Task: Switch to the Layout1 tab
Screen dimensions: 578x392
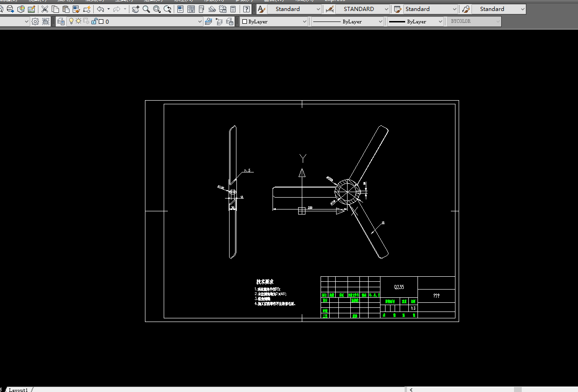Action: [18, 390]
